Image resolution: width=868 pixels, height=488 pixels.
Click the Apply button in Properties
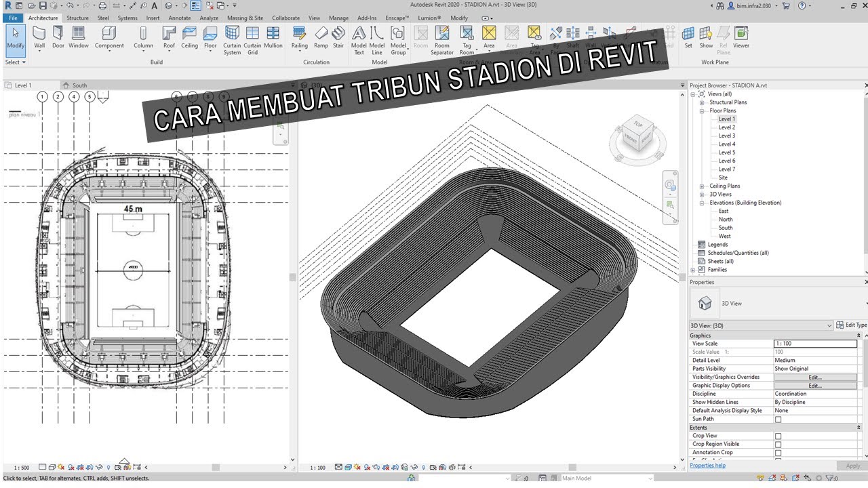pos(852,466)
